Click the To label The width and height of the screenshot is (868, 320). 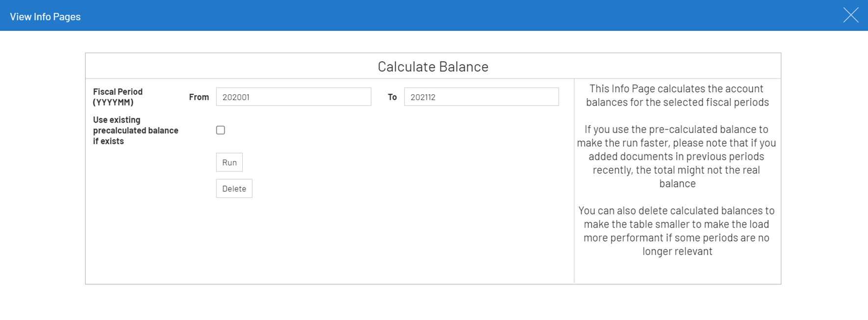(x=392, y=97)
